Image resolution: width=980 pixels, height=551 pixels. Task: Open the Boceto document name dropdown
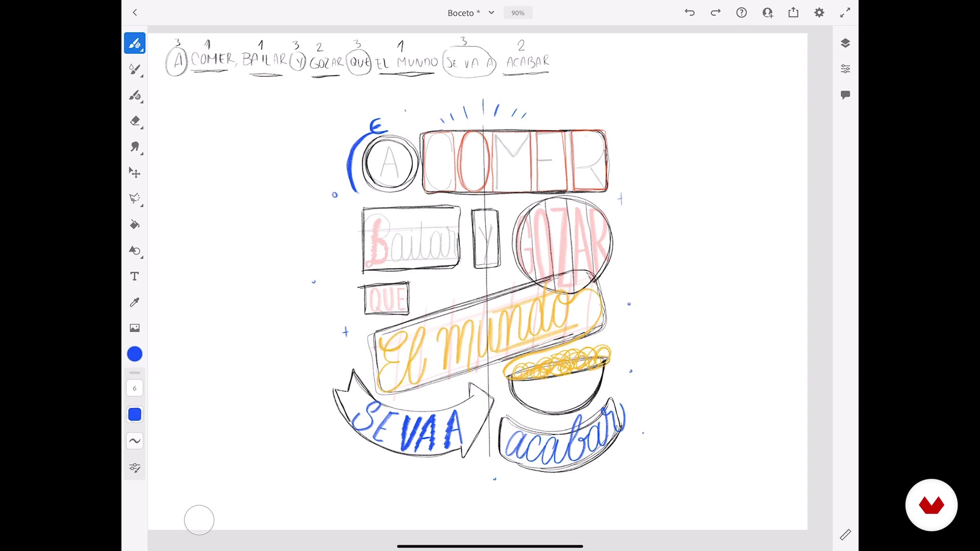pos(471,13)
